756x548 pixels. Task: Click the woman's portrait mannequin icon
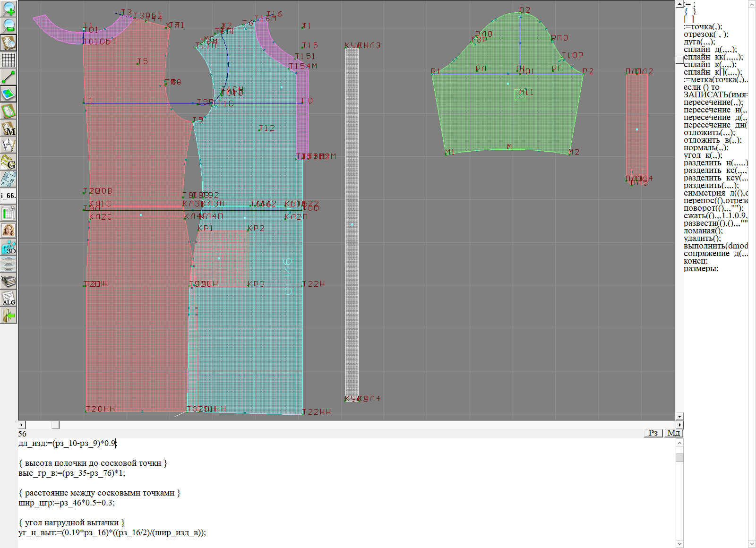(x=9, y=230)
